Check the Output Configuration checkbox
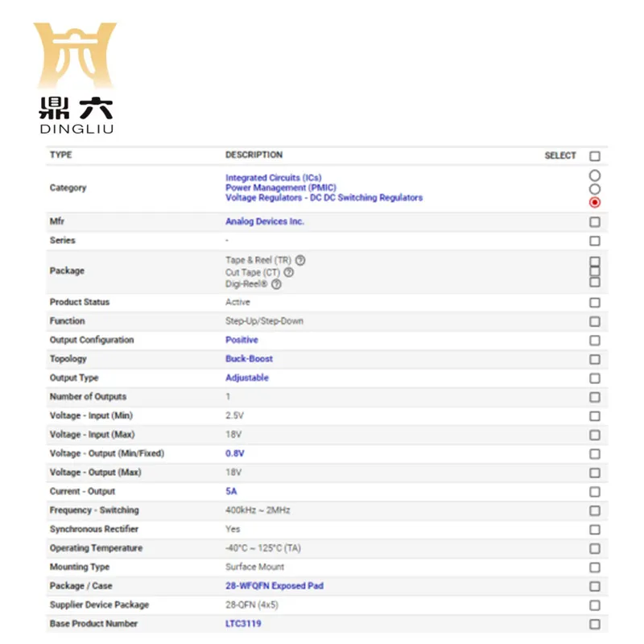644x644 pixels. [x=594, y=341]
